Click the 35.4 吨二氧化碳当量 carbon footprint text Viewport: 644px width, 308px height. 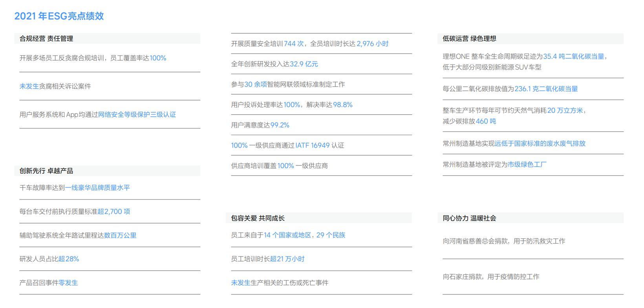pyautogui.click(x=573, y=57)
